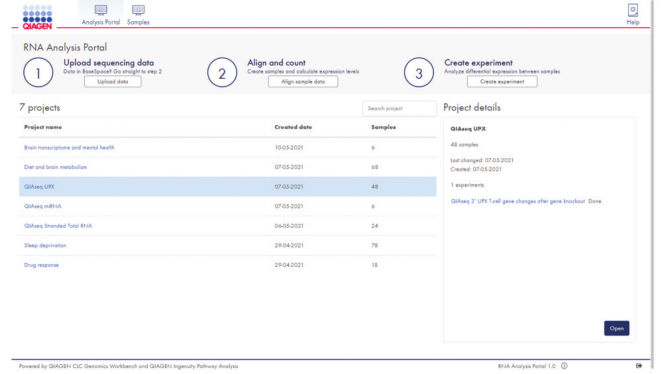666x374 pixels.
Task: Click the Upload data button
Action: tap(113, 82)
